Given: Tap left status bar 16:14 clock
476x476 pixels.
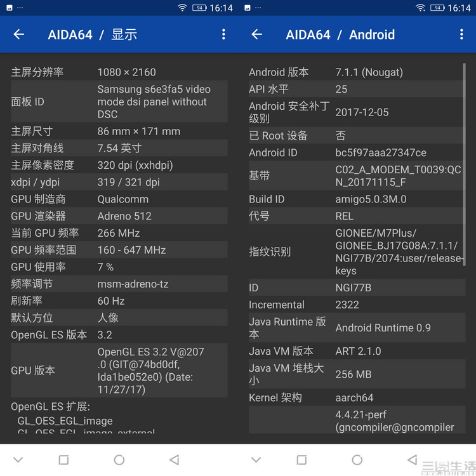Looking at the screenshot, I should (221, 8).
